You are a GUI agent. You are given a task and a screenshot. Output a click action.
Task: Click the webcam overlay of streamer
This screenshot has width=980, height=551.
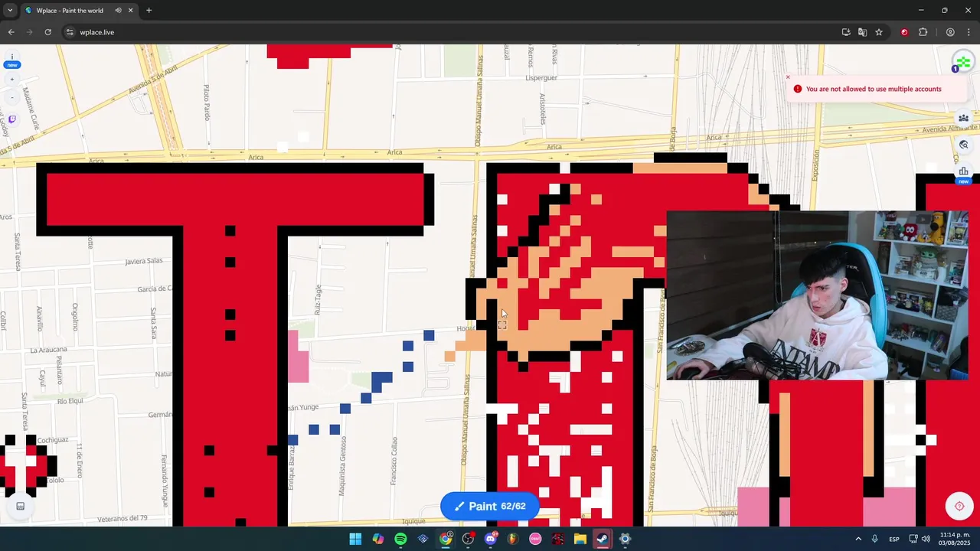(817, 295)
